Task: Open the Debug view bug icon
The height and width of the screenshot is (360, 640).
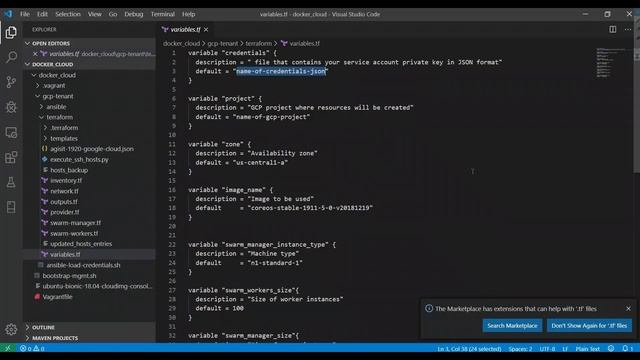Action: coord(11,107)
